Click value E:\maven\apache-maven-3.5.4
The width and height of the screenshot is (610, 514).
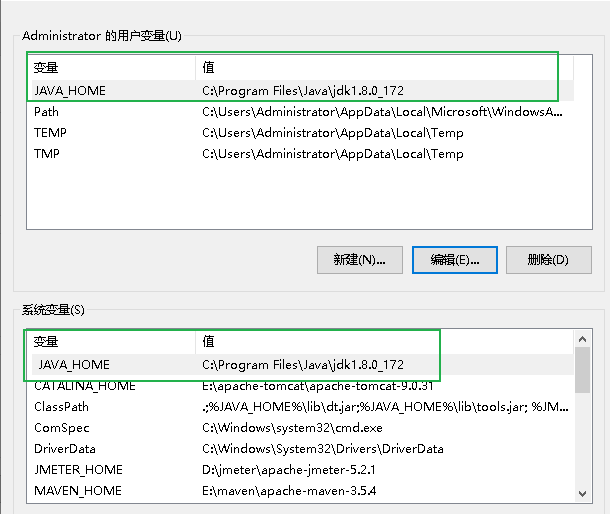click(x=289, y=491)
